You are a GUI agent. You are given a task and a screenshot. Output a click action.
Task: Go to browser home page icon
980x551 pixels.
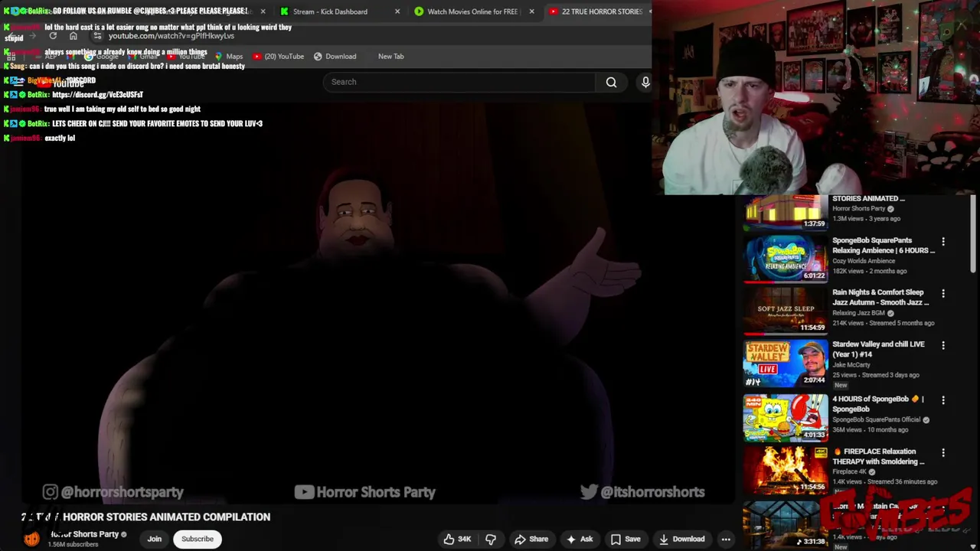click(73, 36)
